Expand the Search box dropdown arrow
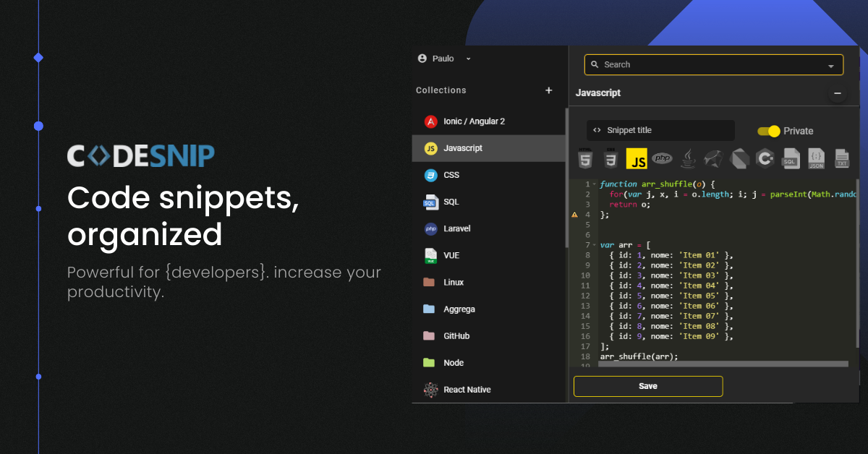The width and height of the screenshot is (868, 454). [x=830, y=65]
